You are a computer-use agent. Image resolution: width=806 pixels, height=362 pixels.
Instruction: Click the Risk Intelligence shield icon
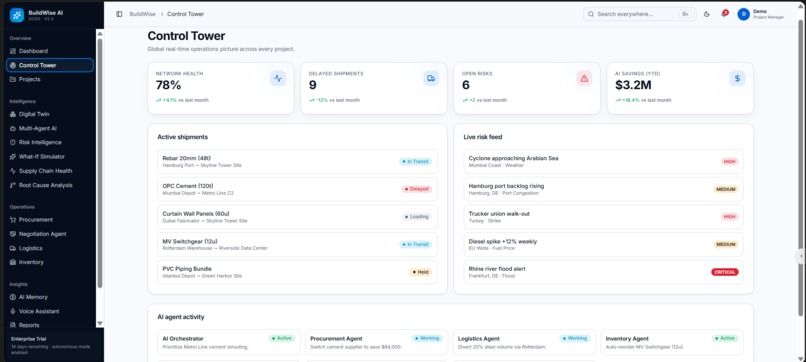(x=13, y=142)
